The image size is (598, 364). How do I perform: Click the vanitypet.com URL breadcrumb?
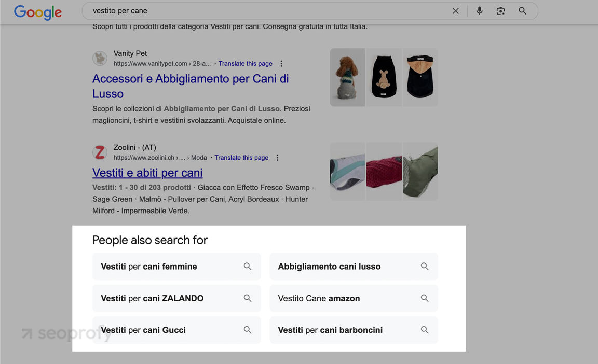tap(162, 64)
